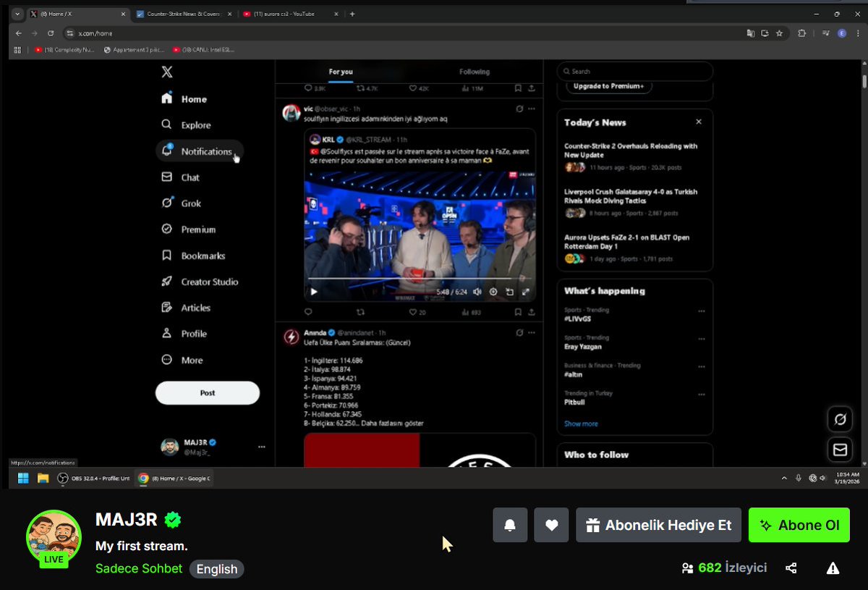This screenshot has width=868, height=590.
Task: Open the Premium page
Action: [x=189, y=229]
